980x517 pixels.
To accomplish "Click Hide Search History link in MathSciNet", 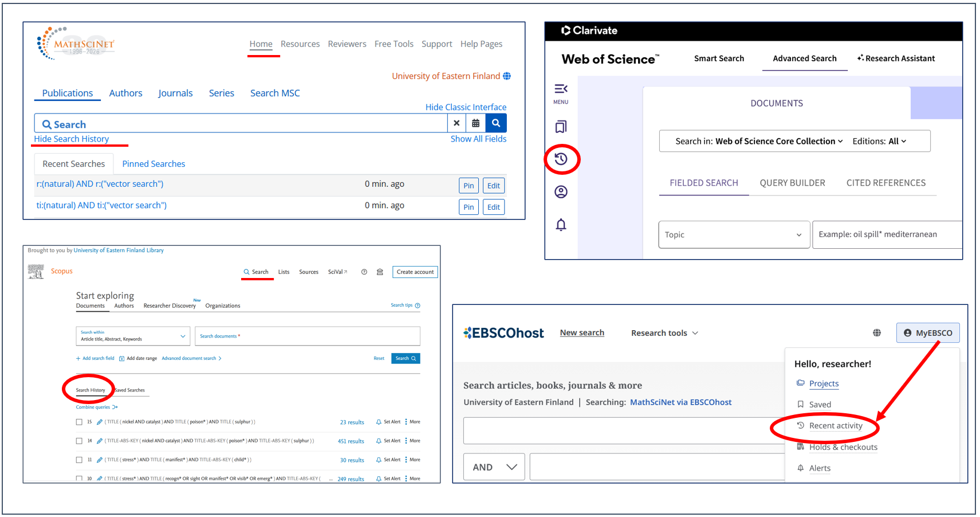I will coord(72,139).
